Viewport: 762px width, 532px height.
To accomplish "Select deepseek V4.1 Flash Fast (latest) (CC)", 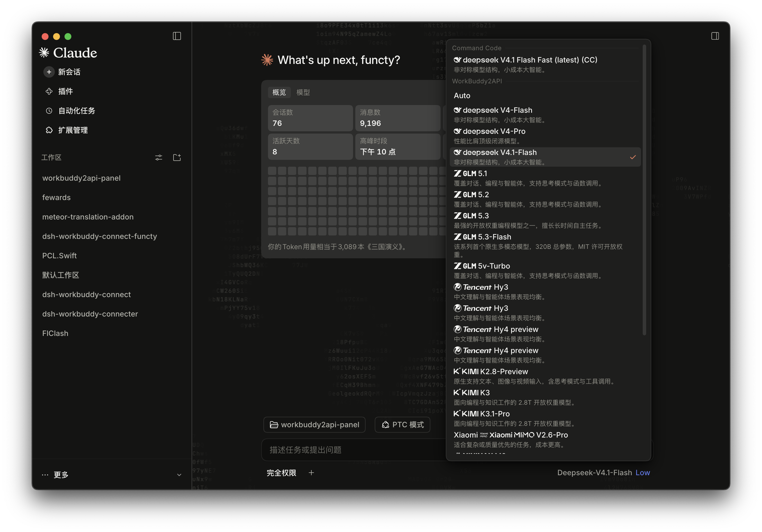I will coord(545,65).
